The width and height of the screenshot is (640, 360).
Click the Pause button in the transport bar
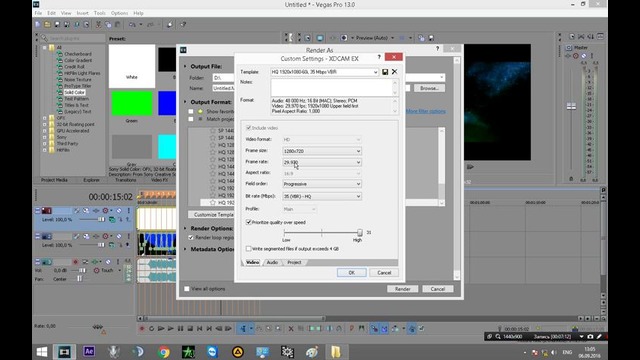(180, 329)
